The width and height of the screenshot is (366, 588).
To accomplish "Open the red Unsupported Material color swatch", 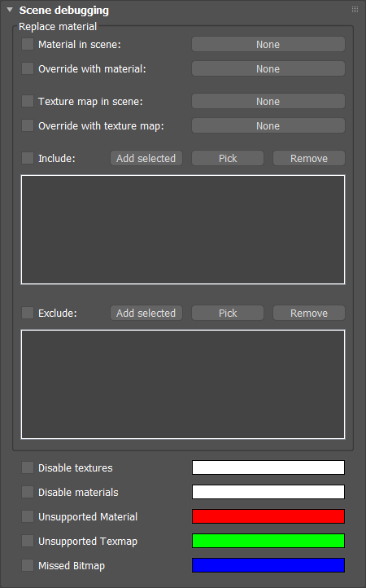I will [268, 516].
